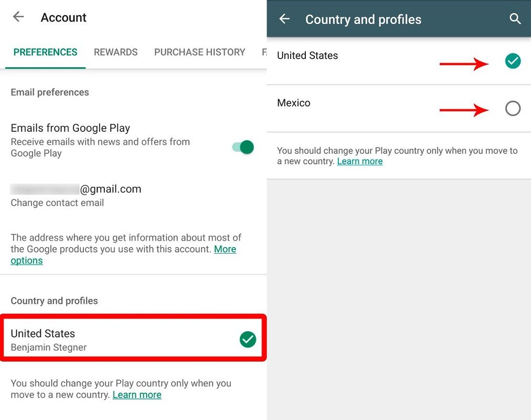531x420 pixels.
Task: Click the green checkmark next to United States
Action: pos(513,61)
